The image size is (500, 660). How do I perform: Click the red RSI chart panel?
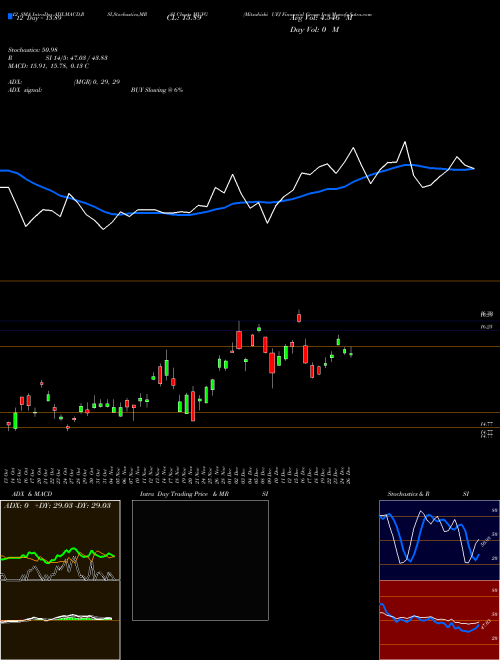coord(439,620)
